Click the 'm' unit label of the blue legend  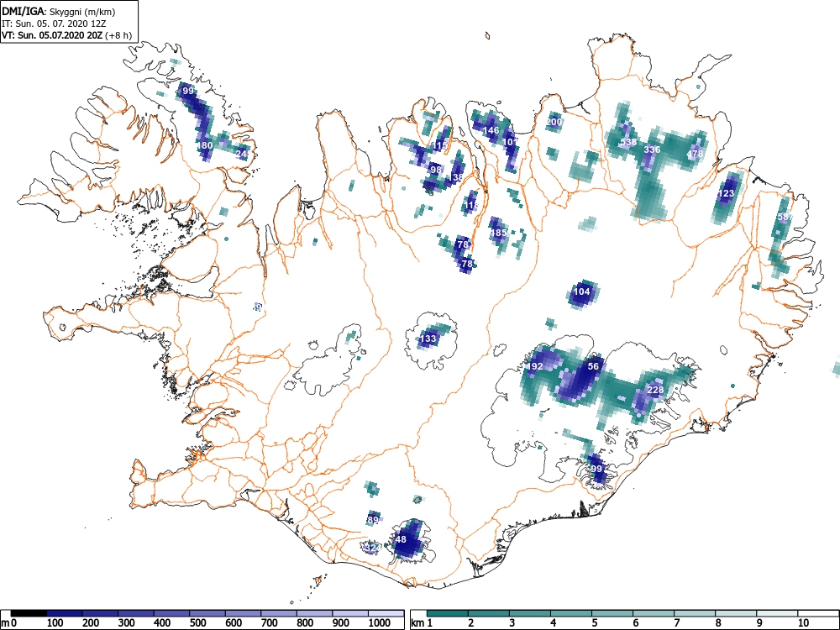[5, 623]
